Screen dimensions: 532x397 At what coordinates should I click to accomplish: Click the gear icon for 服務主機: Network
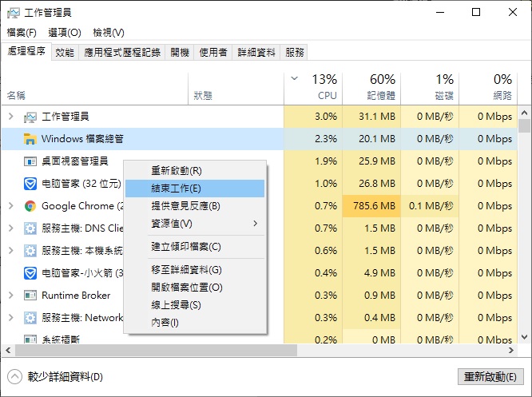pyautogui.click(x=30, y=318)
